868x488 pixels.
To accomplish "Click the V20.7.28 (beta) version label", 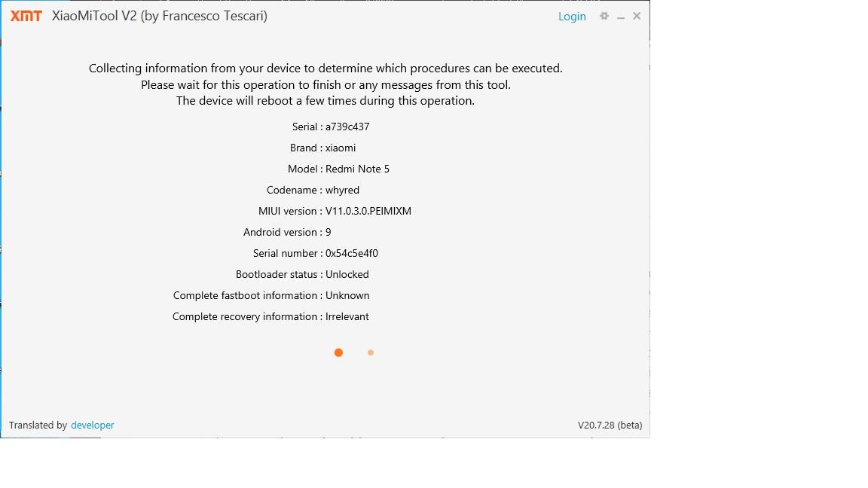I will [x=610, y=425].
